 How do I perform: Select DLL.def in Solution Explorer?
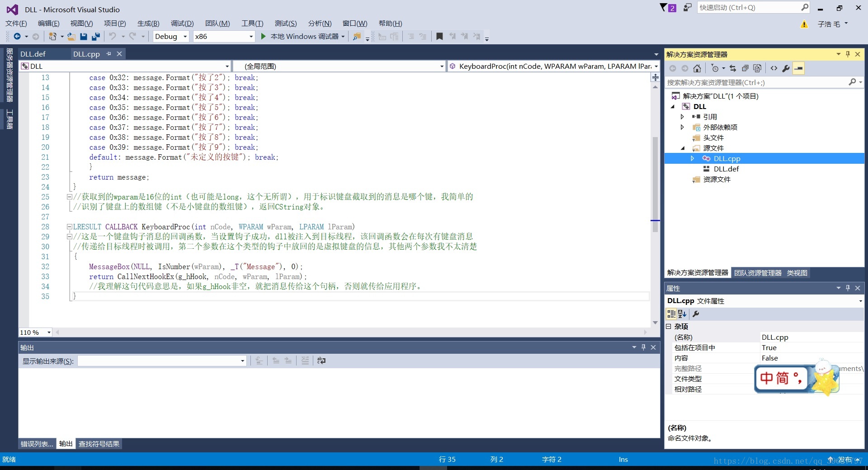point(726,169)
